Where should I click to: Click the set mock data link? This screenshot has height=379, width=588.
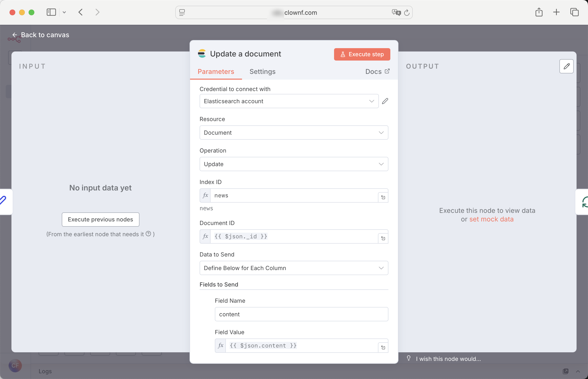pyautogui.click(x=491, y=219)
